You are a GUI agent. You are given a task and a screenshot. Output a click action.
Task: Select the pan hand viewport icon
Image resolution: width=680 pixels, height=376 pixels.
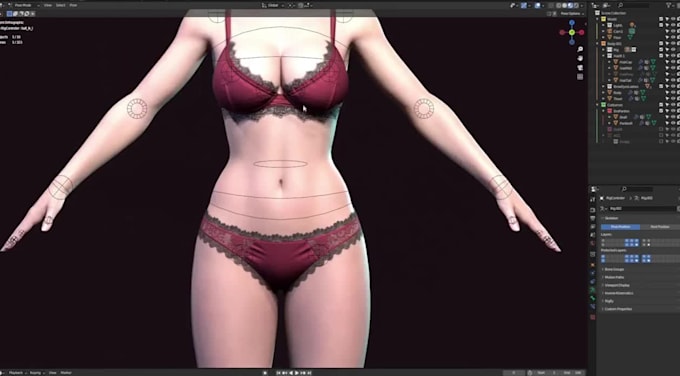(x=580, y=58)
